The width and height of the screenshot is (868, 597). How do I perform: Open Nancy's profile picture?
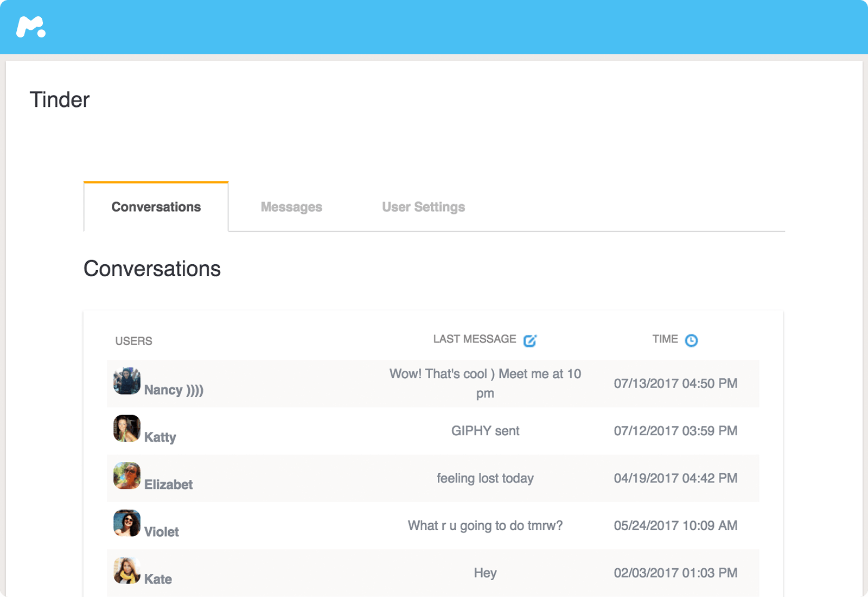(x=127, y=381)
